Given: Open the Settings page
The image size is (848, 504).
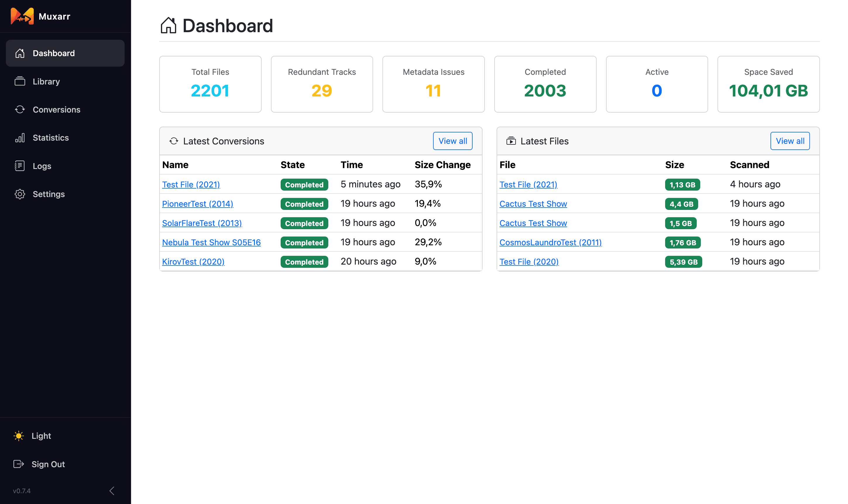Looking at the screenshot, I should pos(65,194).
